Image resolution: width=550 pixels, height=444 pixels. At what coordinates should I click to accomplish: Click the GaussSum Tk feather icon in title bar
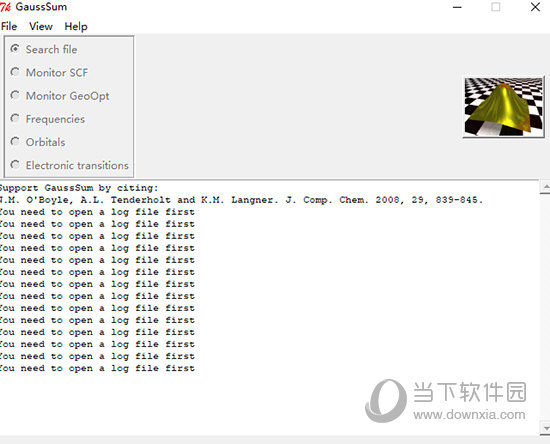point(5,7)
